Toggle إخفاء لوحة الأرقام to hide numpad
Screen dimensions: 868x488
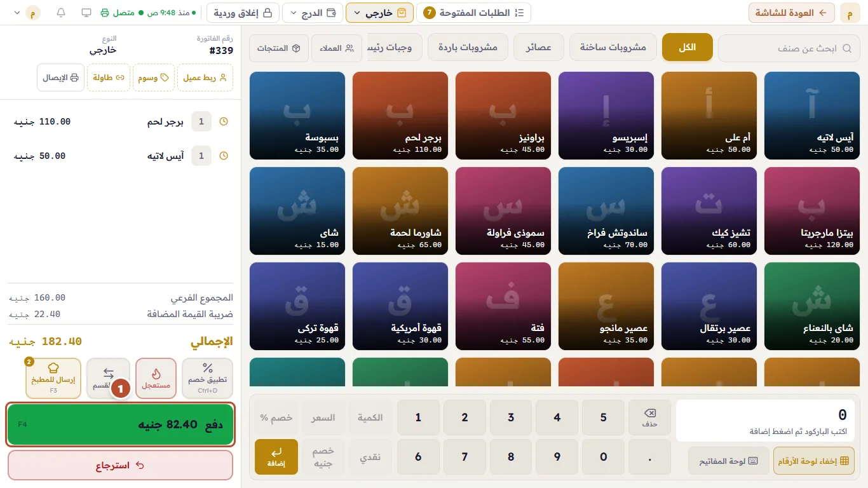pos(814,461)
